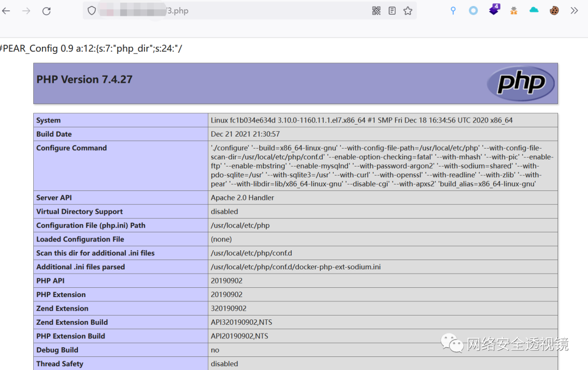Select the PHP API label
588x370 pixels.
[50, 281]
